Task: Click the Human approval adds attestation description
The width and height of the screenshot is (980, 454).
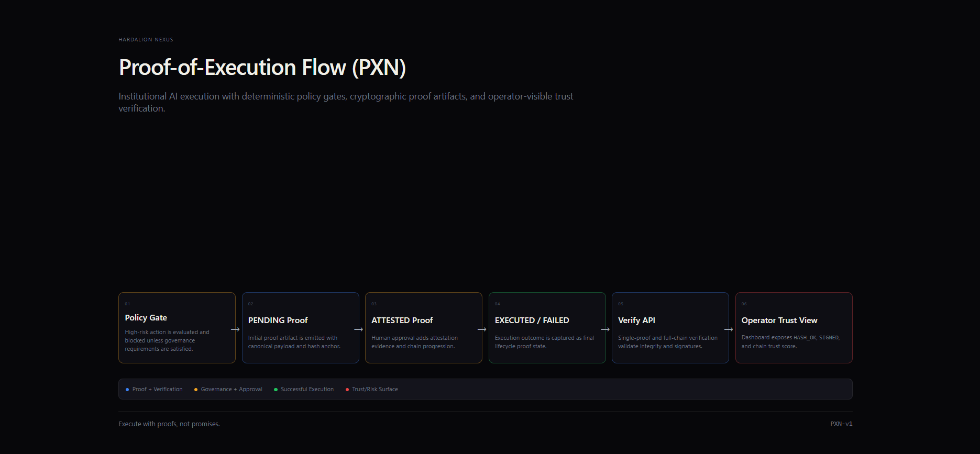Action: (414, 342)
